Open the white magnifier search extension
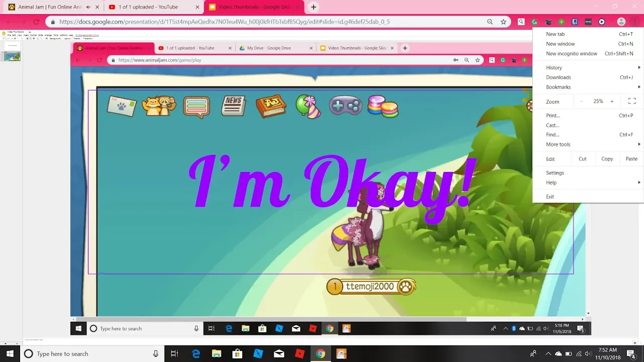644x362 pixels. (x=521, y=22)
